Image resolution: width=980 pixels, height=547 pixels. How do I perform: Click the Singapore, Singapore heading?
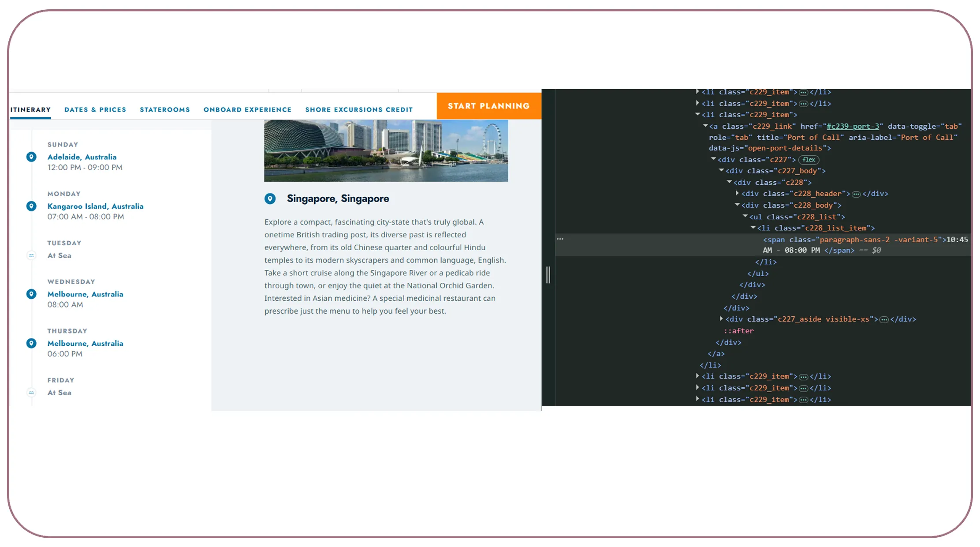[338, 199]
